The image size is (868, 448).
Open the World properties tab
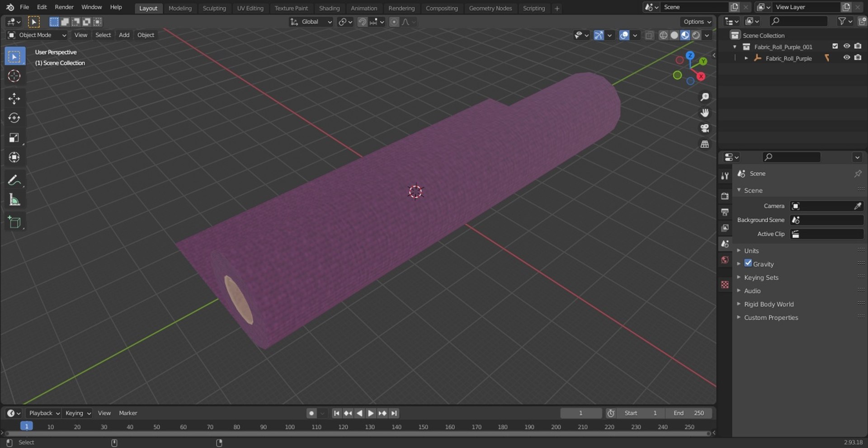click(725, 260)
